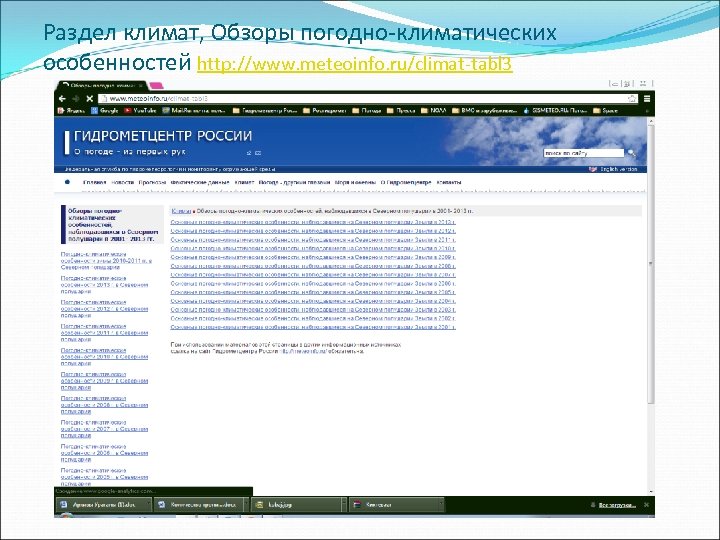The height and width of the screenshot is (540, 720).
Task: Open the Google bookmark
Action: (105, 111)
